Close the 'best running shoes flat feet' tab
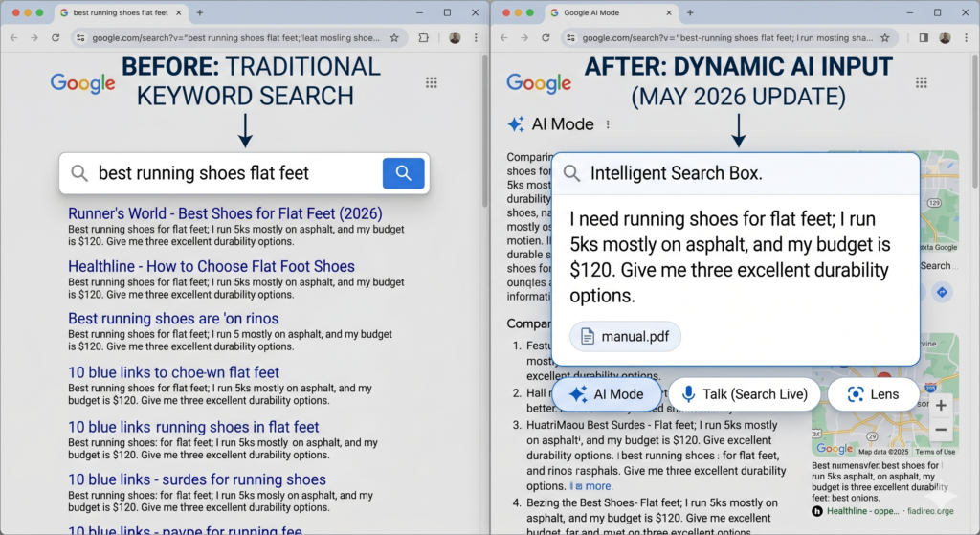980x535 pixels. pos(179,12)
